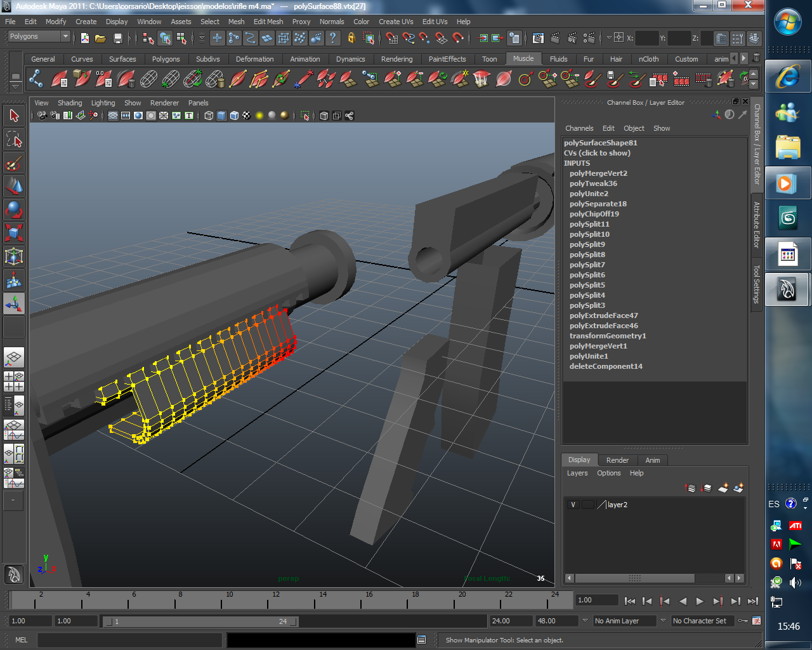Open the Polygons menu set dropdown
Screen dimensions: 812x650
point(38,37)
